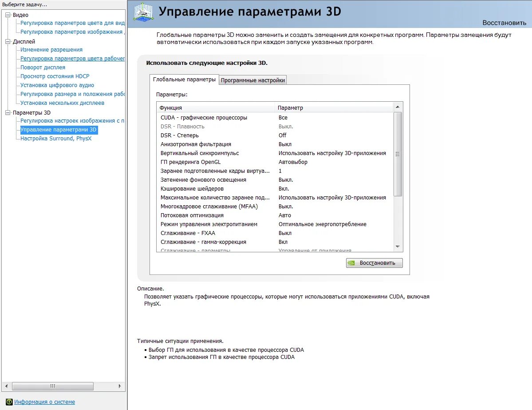Click the system information icon
The image size is (532, 410).
tap(9, 402)
